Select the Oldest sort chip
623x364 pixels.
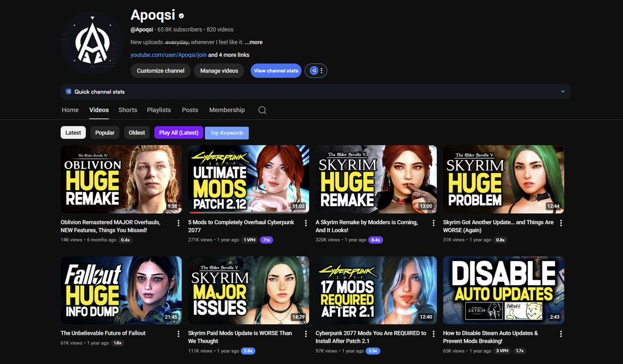137,132
